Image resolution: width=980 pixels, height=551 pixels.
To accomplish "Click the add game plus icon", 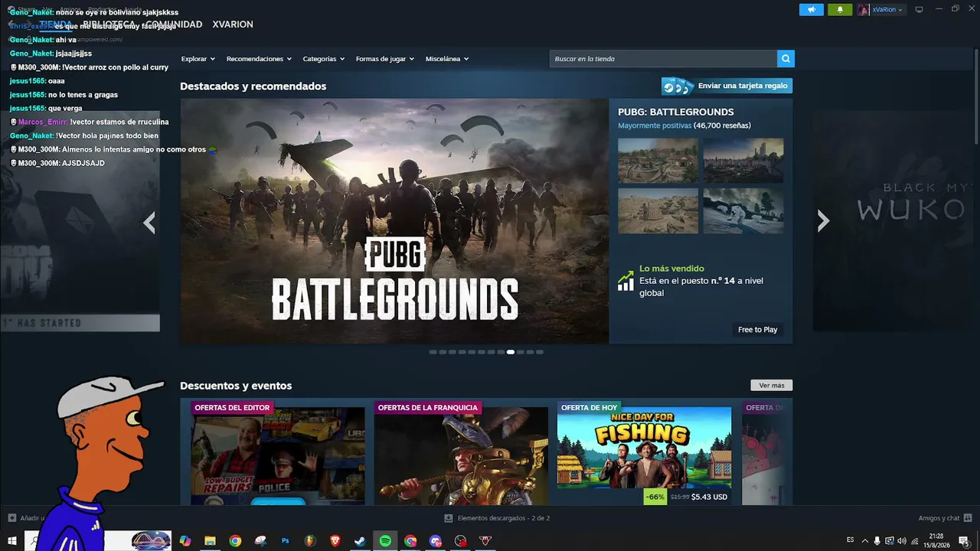I will coord(11,518).
